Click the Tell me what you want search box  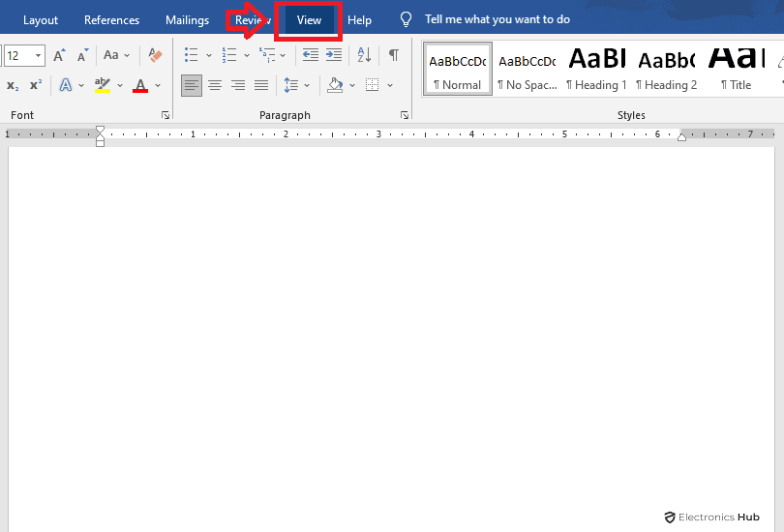click(497, 19)
